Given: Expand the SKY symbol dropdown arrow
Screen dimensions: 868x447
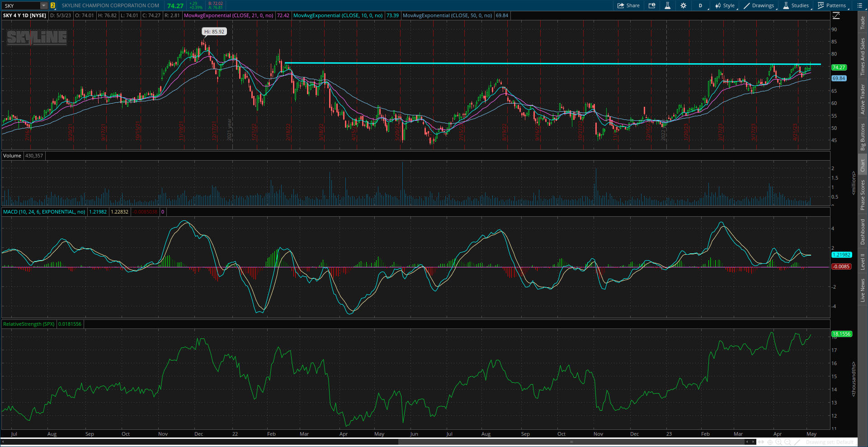Looking at the screenshot, I should click(44, 5).
